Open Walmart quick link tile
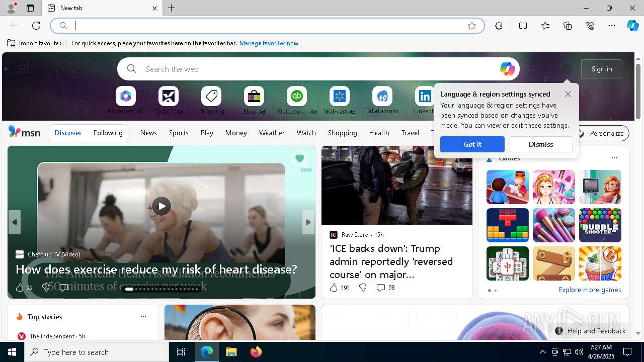Image resolution: width=644 pixels, height=362 pixels. [x=340, y=101]
